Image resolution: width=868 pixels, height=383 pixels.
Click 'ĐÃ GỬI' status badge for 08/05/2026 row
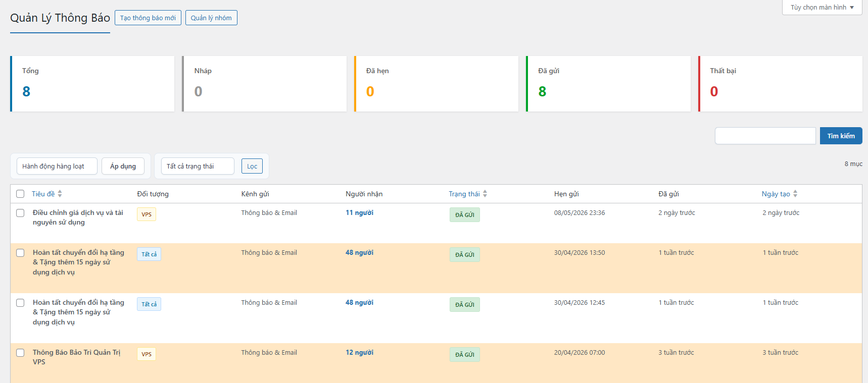click(x=465, y=215)
